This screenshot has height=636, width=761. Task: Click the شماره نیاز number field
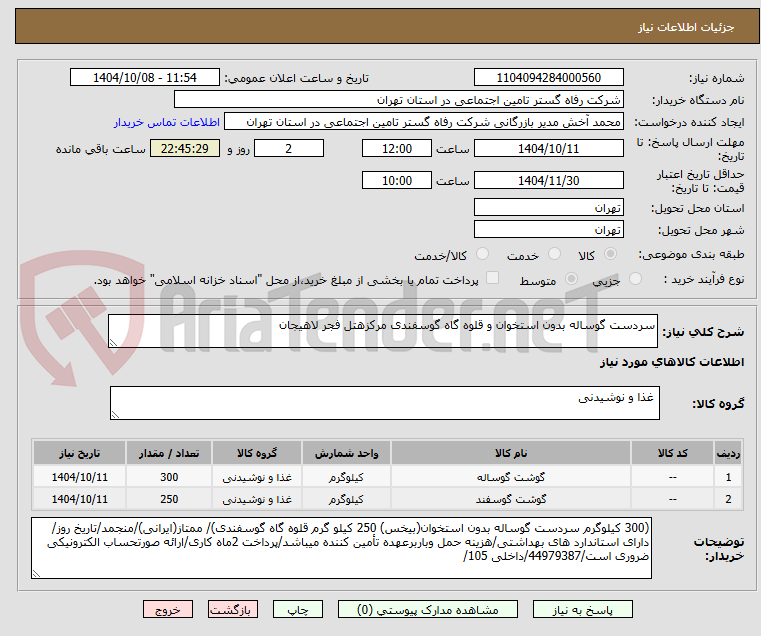(548, 78)
